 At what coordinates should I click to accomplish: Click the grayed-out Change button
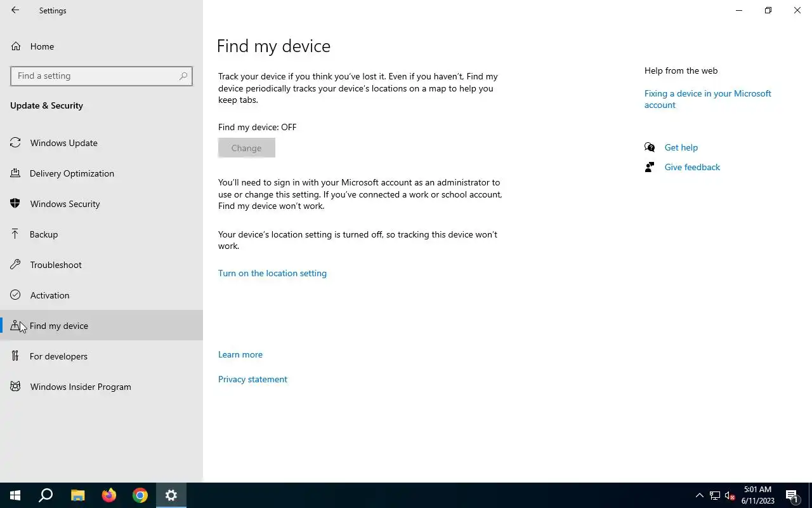click(247, 148)
